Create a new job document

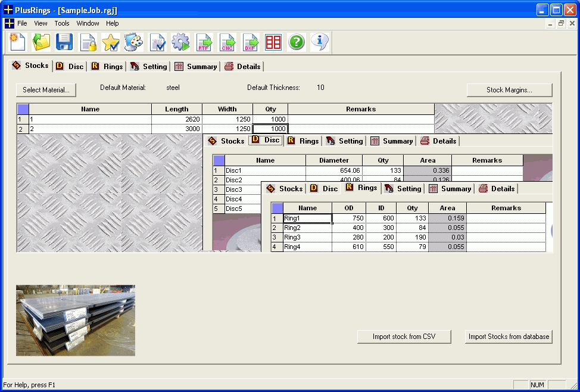[x=16, y=42]
